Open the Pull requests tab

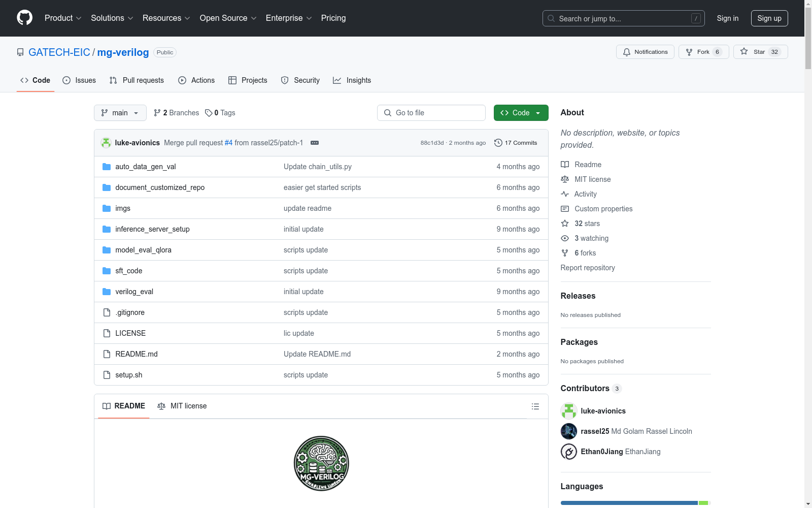click(x=137, y=80)
